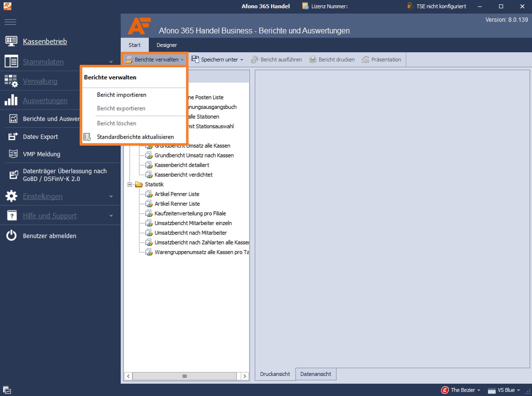Image resolution: width=532 pixels, height=396 pixels.
Task: Click The Bezier red logo icon
Action: (445, 390)
